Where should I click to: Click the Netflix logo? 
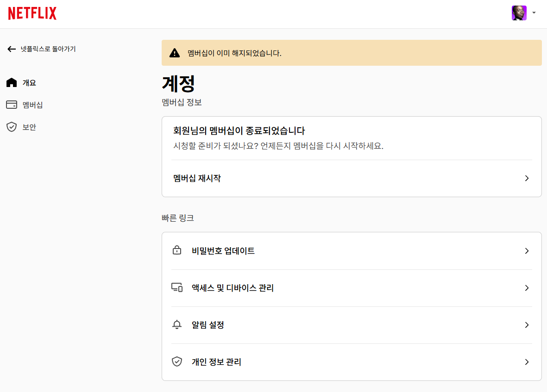[31, 13]
